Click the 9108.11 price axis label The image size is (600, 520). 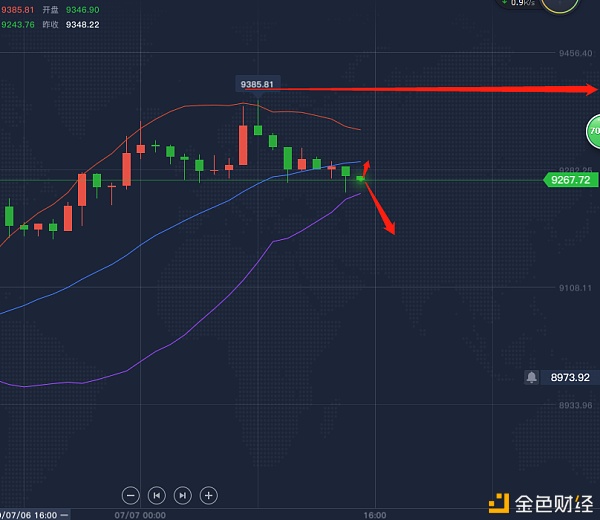pyautogui.click(x=575, y=288)
